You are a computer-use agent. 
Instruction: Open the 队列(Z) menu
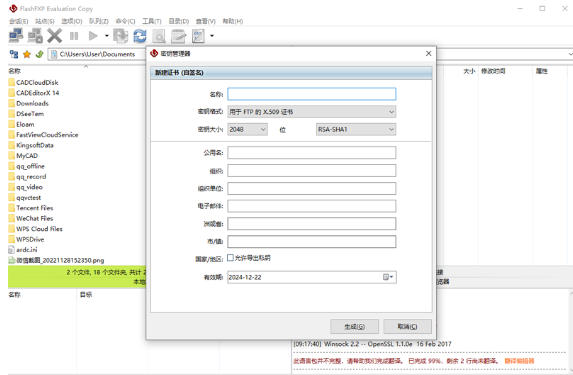point(99,21)
